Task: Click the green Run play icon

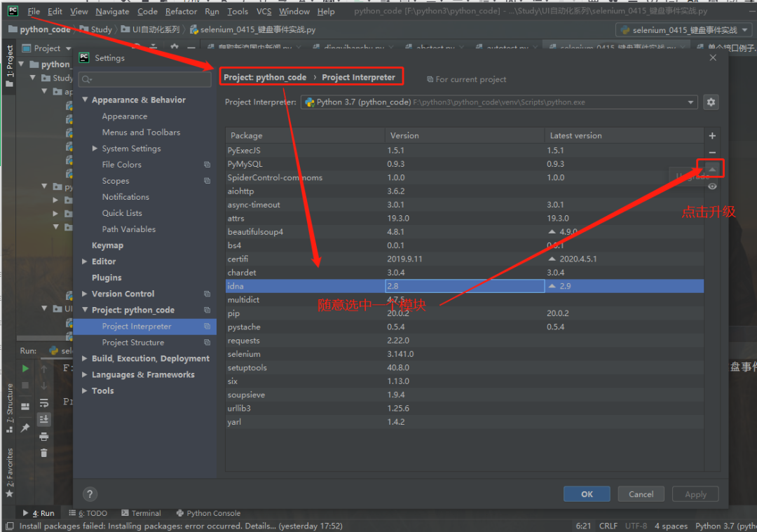Action: point(25,369)
